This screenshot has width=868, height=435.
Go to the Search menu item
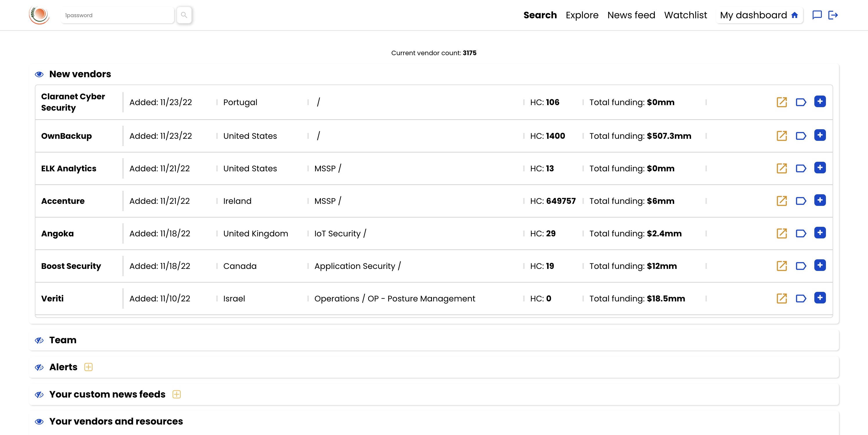[x=540, y=15]
